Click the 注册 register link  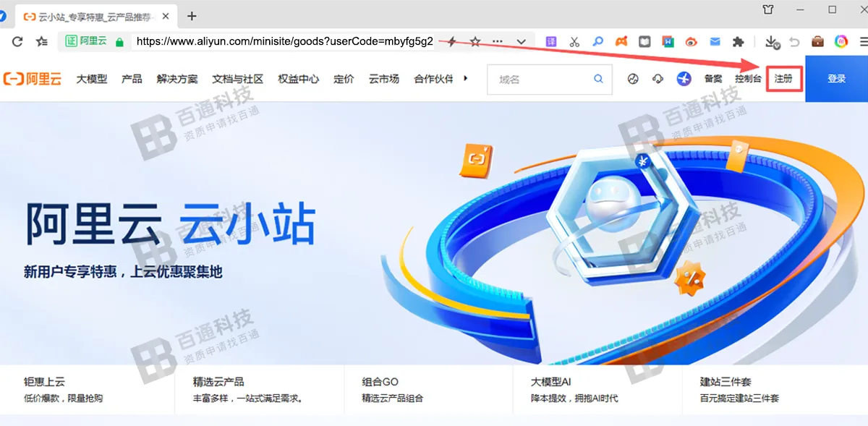(x=783, y=78)
